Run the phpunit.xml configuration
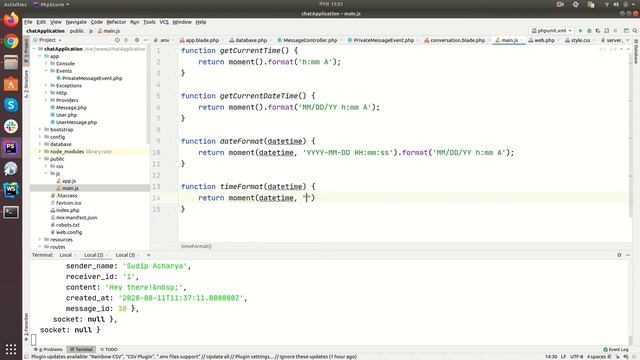 (581, 31)
